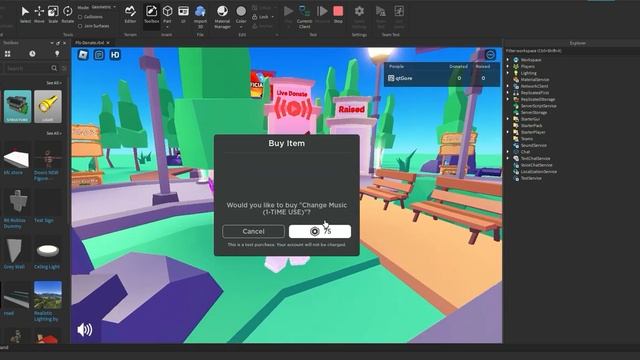Open the Terrain Editor
Image resolution: width=640 pixels, height=360 pixels.
130,14
